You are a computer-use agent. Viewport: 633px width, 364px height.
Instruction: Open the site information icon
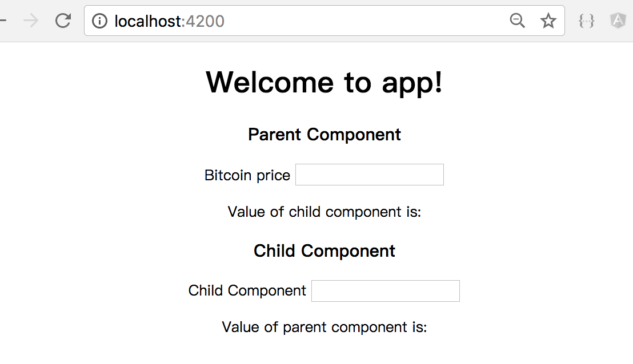(100, 21)
